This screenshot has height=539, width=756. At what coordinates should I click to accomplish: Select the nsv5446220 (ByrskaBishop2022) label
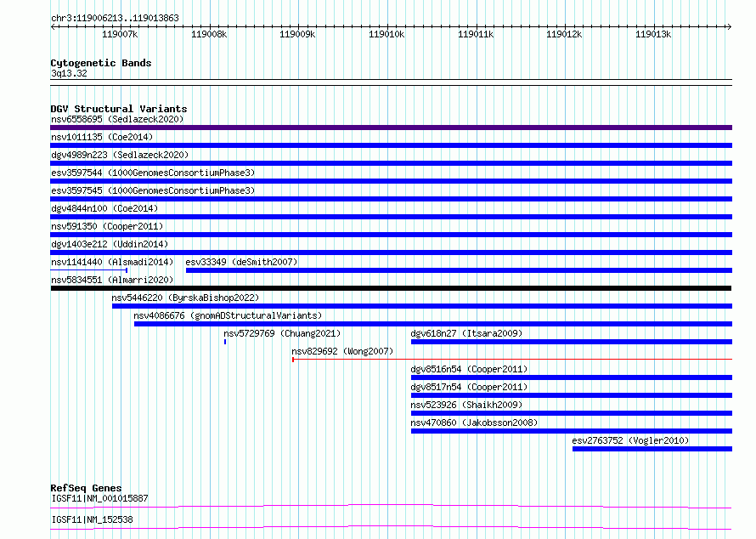pyautogui.click(x=185, y=298)
